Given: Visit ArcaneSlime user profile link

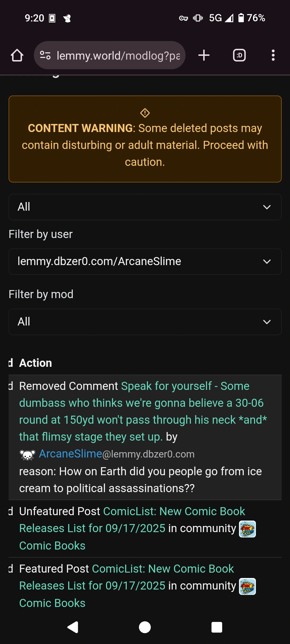Looking at the screenshot, I should (71, 454).
